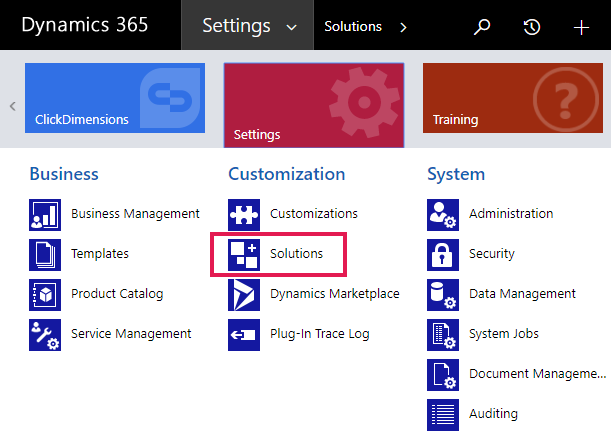Go to Dynamics 365 home
611x444 pixels.
pos(85,25)
